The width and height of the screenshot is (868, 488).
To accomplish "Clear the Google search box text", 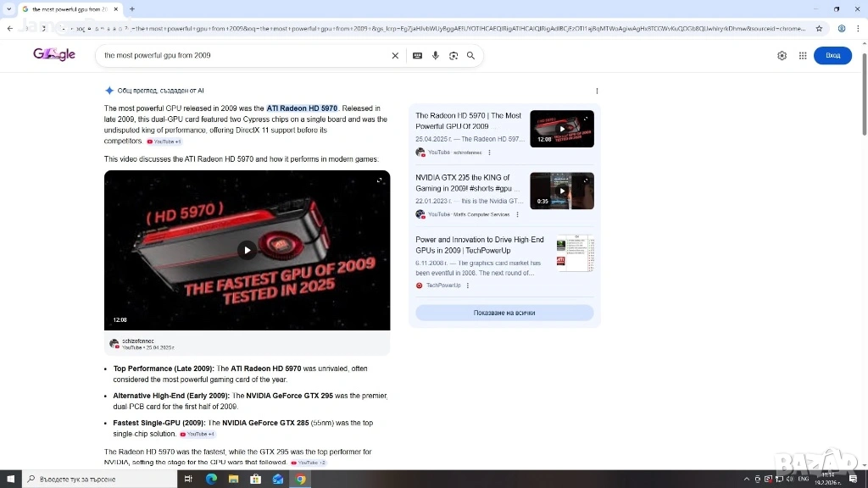I will [x=395, y=56].
